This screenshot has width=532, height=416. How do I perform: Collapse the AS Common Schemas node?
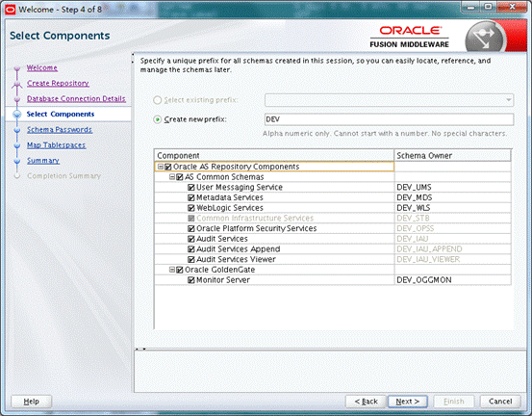pyautogui.click(x=172, y=176)
